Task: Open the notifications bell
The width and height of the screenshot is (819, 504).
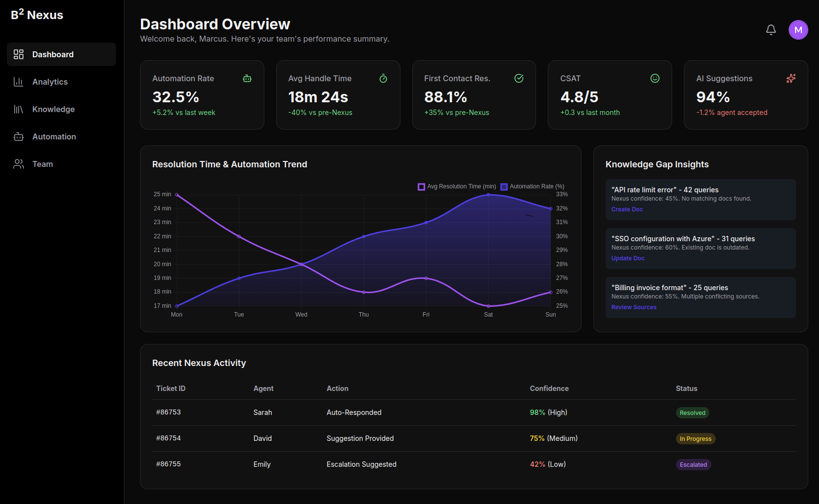Action: (x=771, y=30)
